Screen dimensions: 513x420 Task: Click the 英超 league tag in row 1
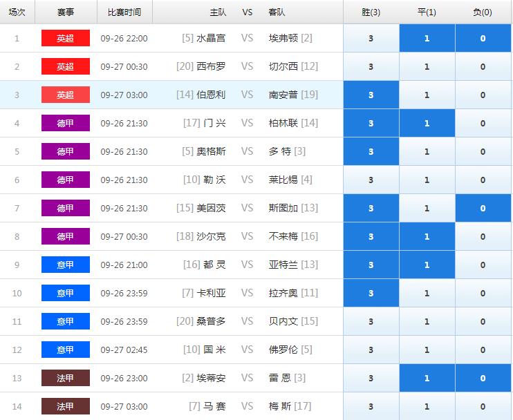coord(66,38)
